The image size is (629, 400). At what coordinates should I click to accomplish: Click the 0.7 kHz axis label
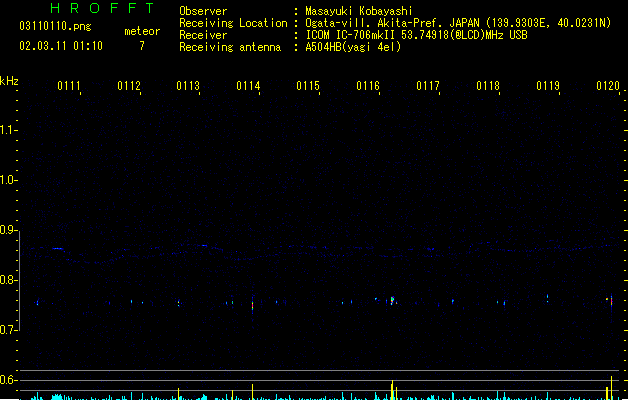point(8,330)
